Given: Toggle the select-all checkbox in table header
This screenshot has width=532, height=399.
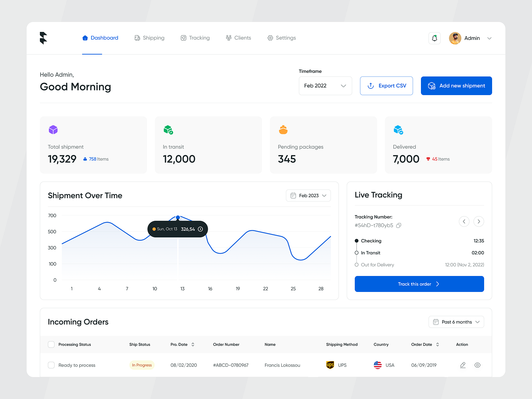Looking at the screenshot, I should point(51,344).
